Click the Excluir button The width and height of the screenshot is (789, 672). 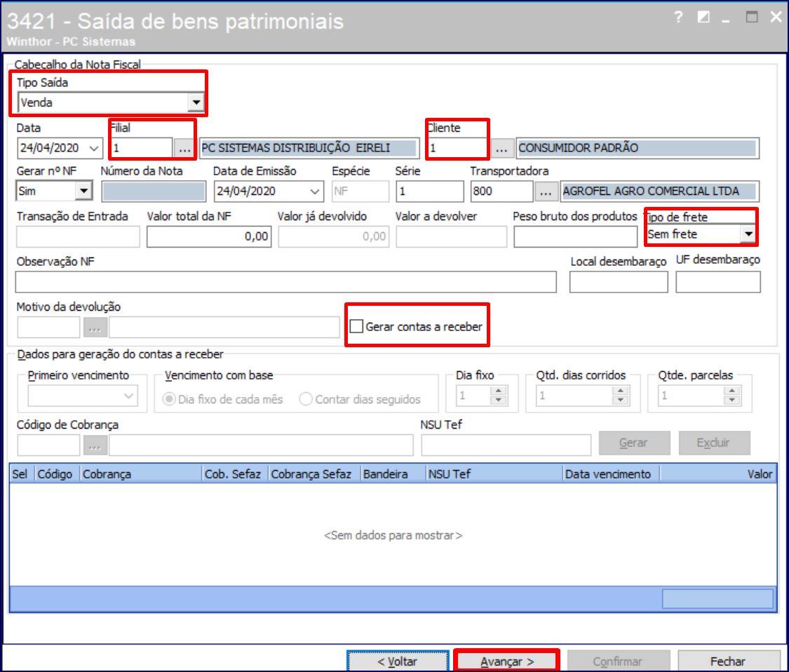[x=713, y=443]
